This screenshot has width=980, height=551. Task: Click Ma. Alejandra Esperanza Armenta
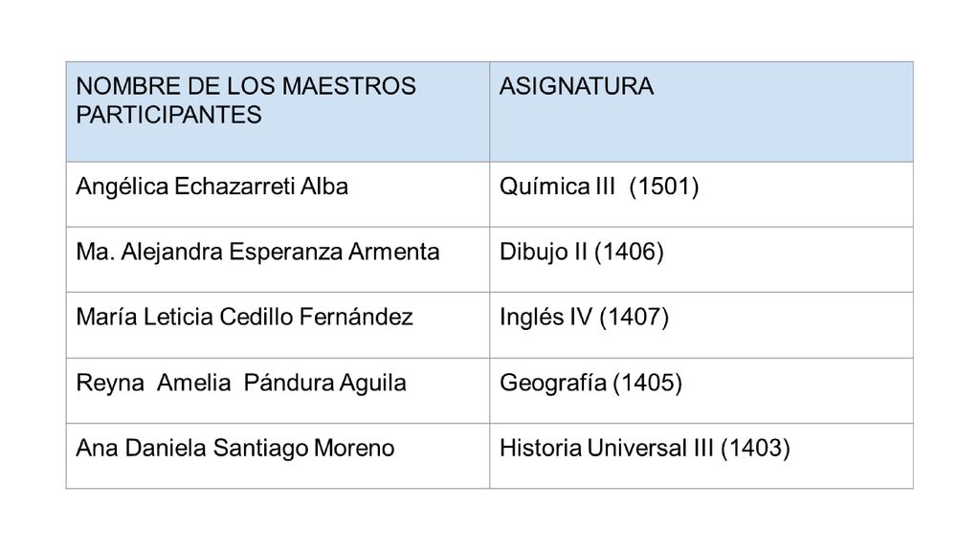pos(257,253)
